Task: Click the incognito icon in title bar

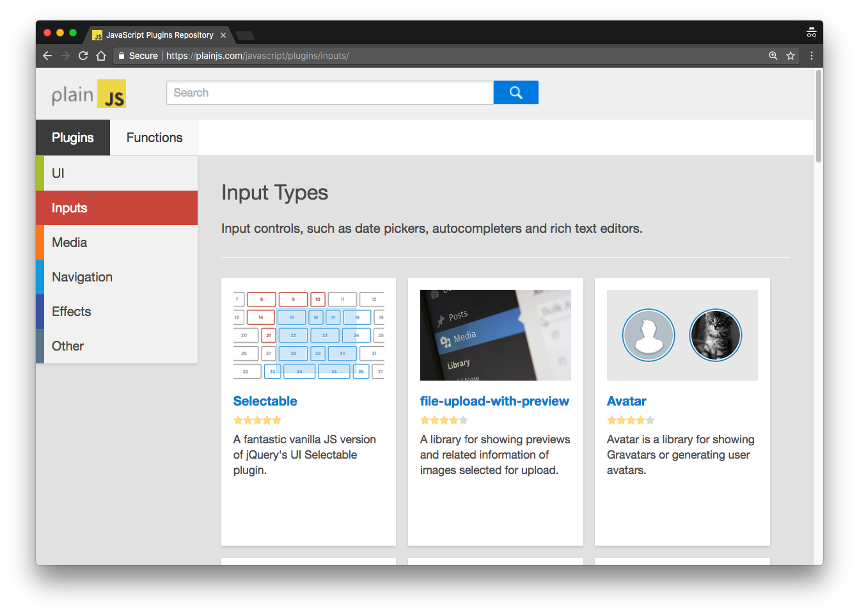Action: 811,33
